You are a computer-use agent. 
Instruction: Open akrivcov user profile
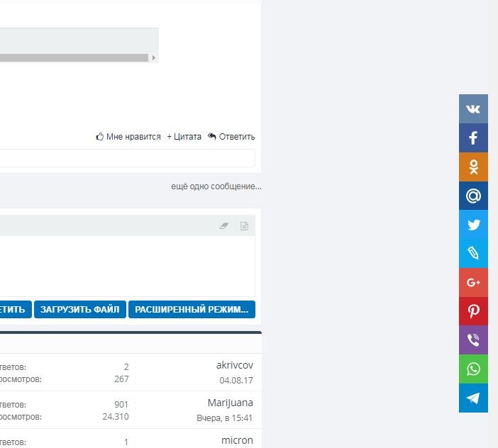coord(235,365)
